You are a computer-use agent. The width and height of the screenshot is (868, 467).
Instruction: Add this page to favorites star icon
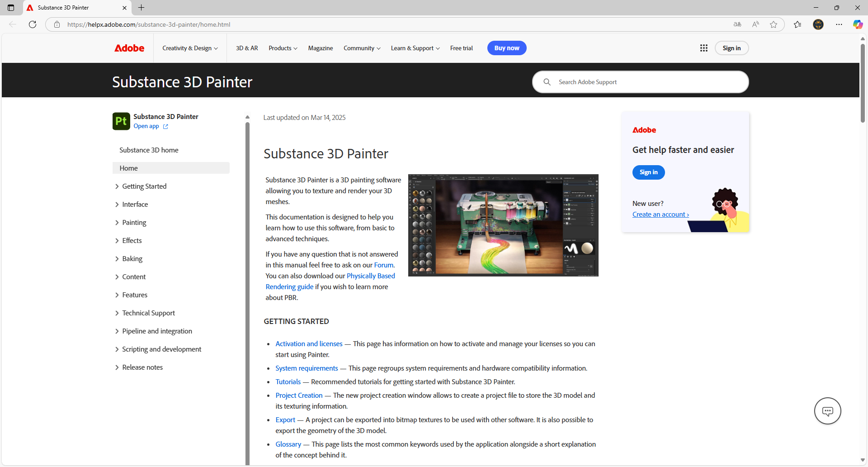tap(774, 24)
